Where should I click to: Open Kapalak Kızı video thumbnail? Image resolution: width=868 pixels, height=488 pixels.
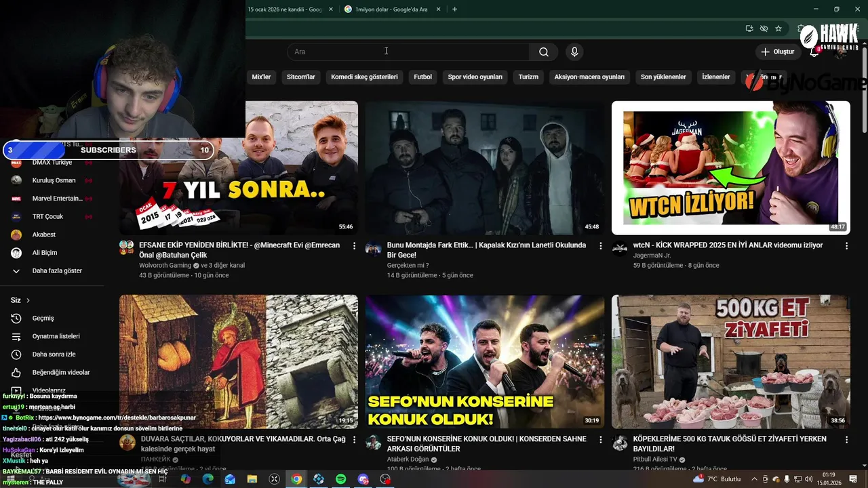(x=484, y=168)
